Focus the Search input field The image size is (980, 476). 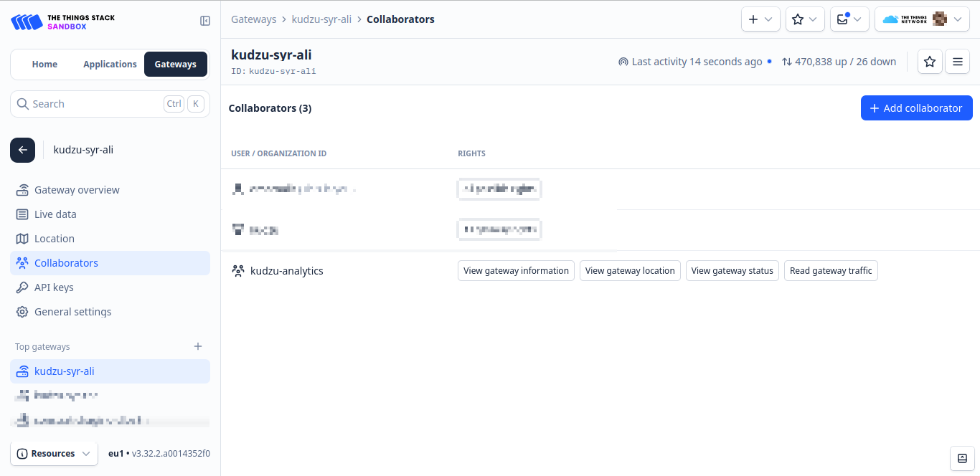(110, 104)
